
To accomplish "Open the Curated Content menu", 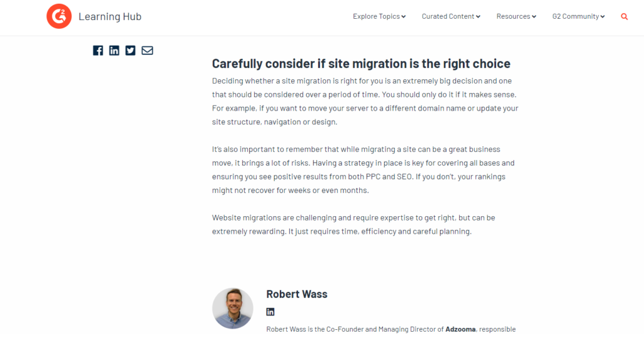I will [x=448, y=16].
